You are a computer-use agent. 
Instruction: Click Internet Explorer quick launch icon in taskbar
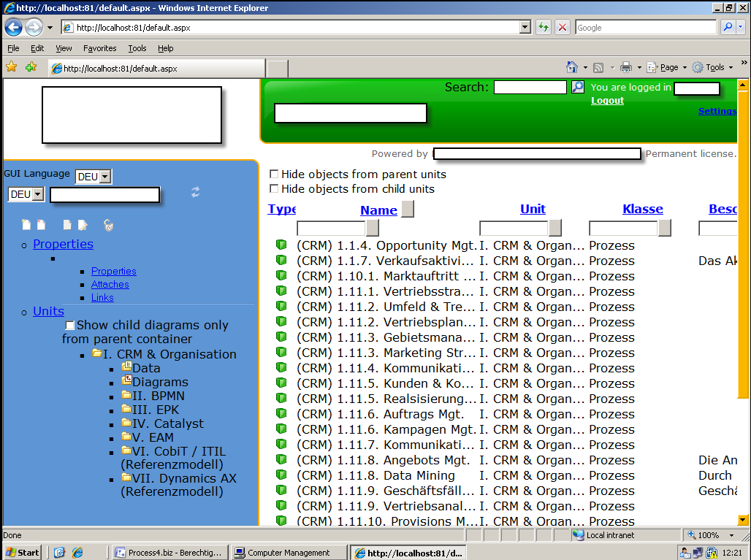pyautogui.click(x=77, y=553)
